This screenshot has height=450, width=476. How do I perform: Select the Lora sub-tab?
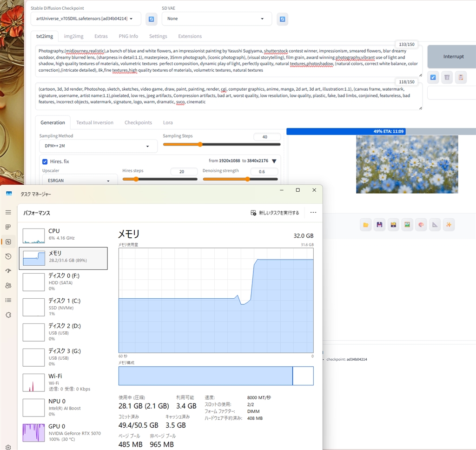pos(168,122)
